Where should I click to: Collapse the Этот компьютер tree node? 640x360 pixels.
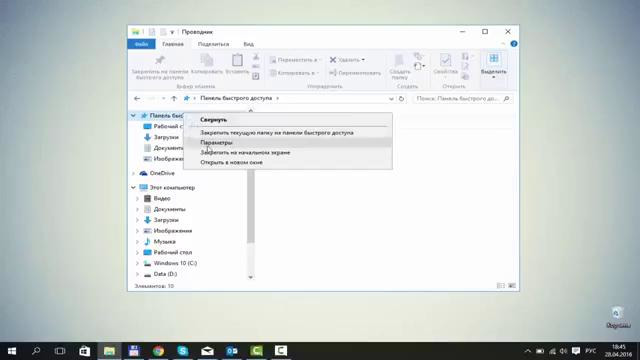click(x=133, y=188)
